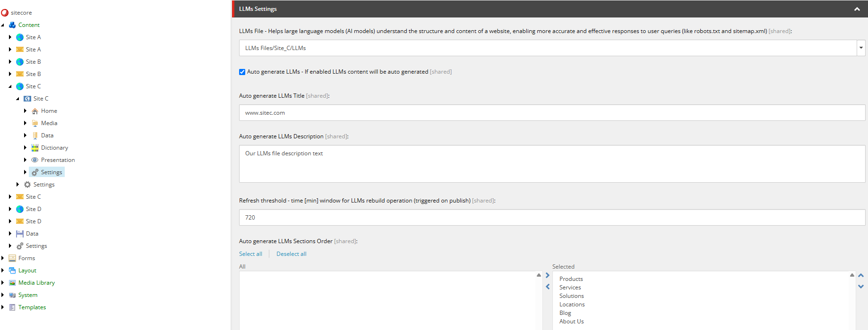Click the Forms node icon
Image resolution: width=868 pixels, height=330 pixels.
[x=12, y=258]
